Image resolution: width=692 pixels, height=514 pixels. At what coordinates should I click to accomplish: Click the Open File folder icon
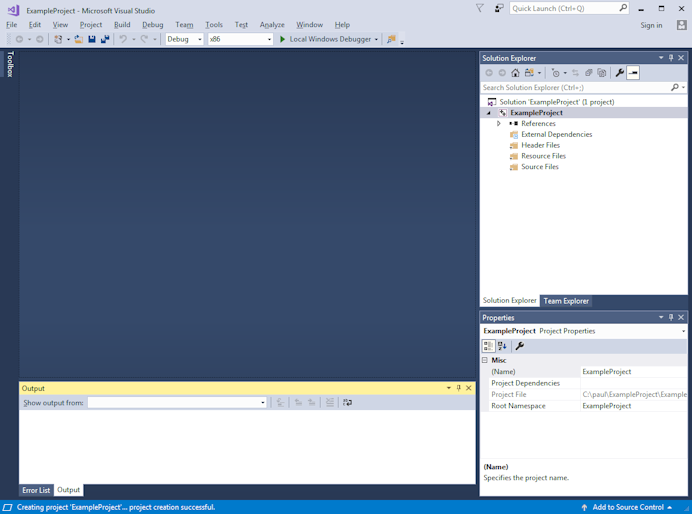[x=79, y=39]
